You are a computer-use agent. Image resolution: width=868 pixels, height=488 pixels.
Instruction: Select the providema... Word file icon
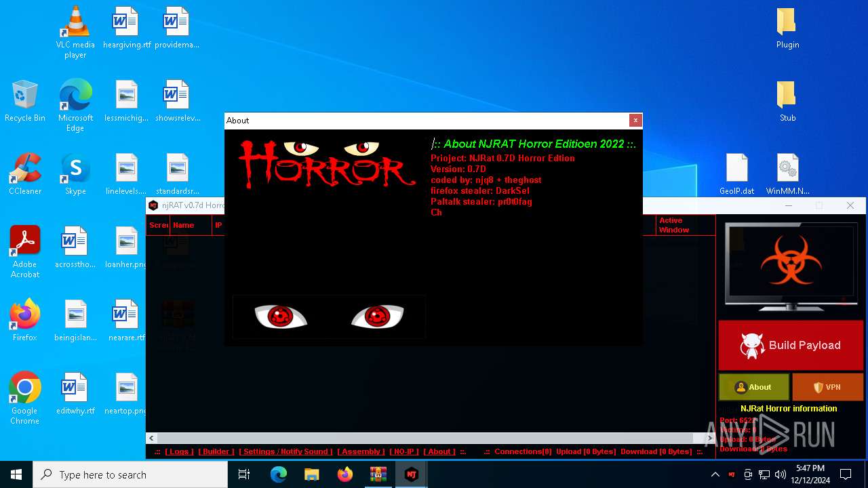[x=176, y=28]
